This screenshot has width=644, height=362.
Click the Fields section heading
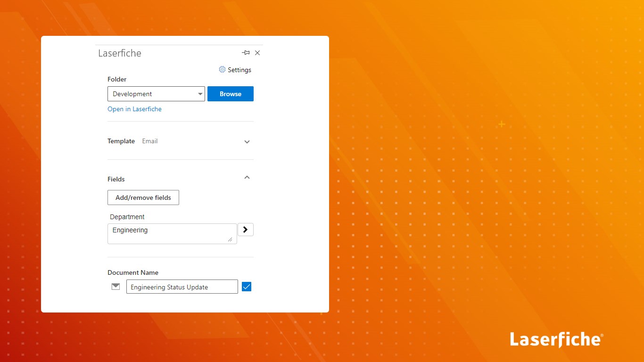[116, 179]
